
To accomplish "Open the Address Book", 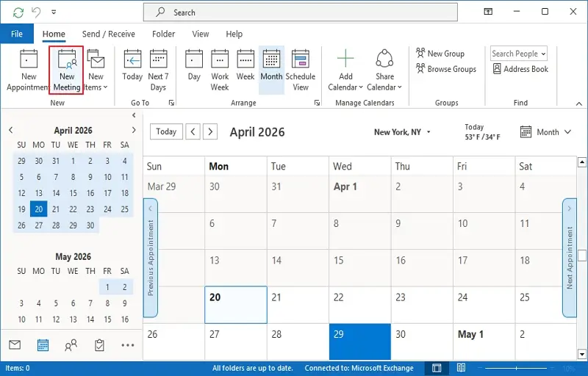I will coord(520,69).
